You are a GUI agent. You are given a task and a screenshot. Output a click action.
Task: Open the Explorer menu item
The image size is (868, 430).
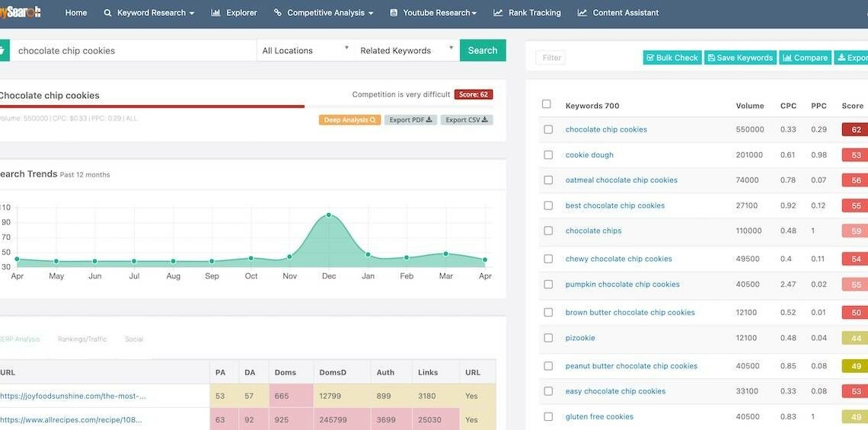pyautogui.click(x=235, y=13)
